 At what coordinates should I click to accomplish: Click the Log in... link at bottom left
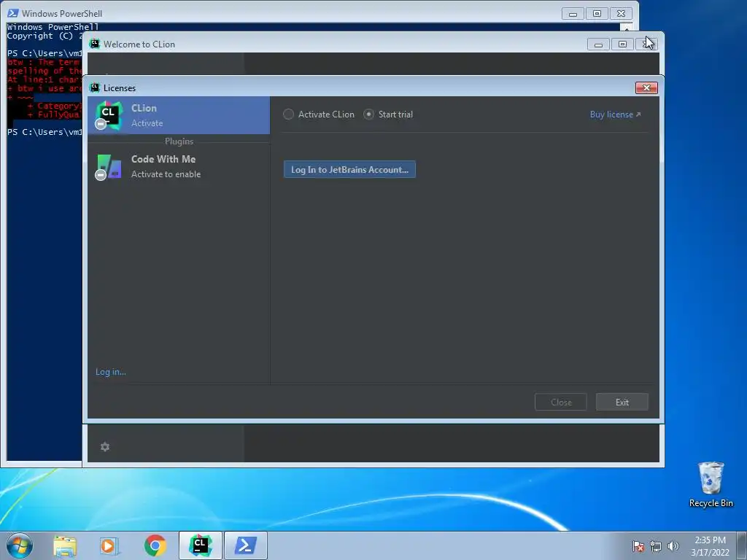(x=111, y=371)
